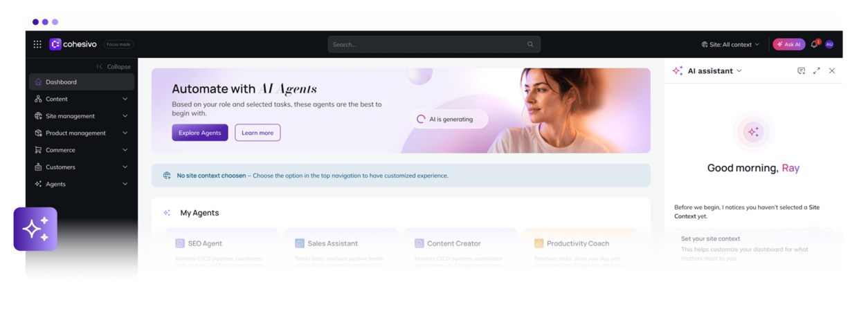
Task: Open the Customers menu item
Action: pos(82,167)
